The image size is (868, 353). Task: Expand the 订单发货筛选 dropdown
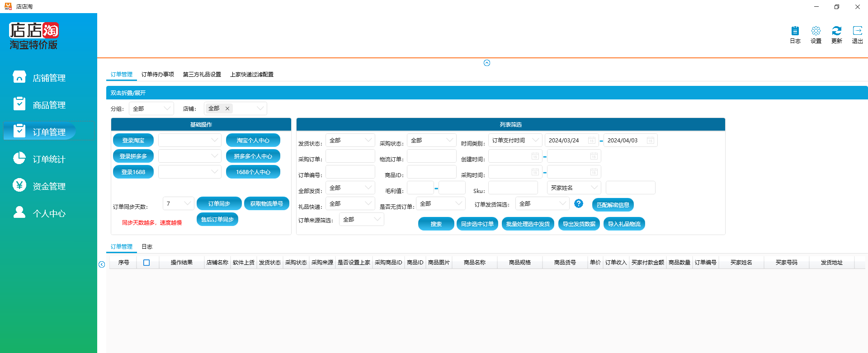542,203
